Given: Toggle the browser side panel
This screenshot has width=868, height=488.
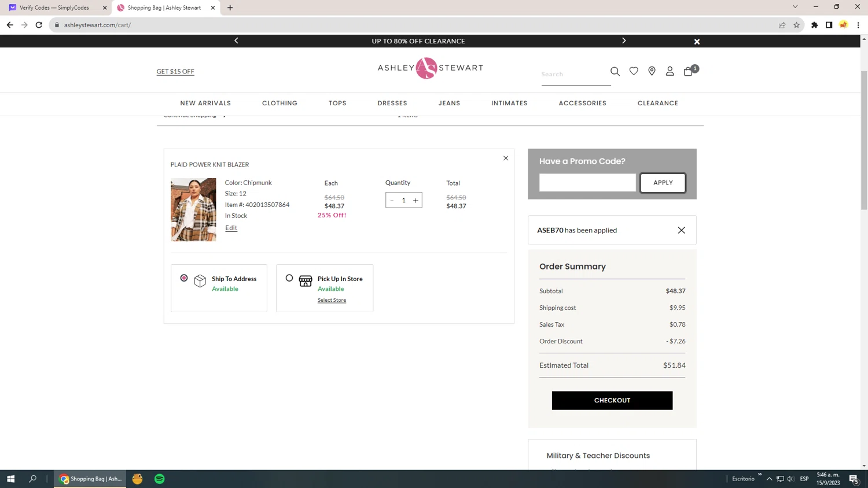Looking at the screenshot, I should click(x=829, y=25).
